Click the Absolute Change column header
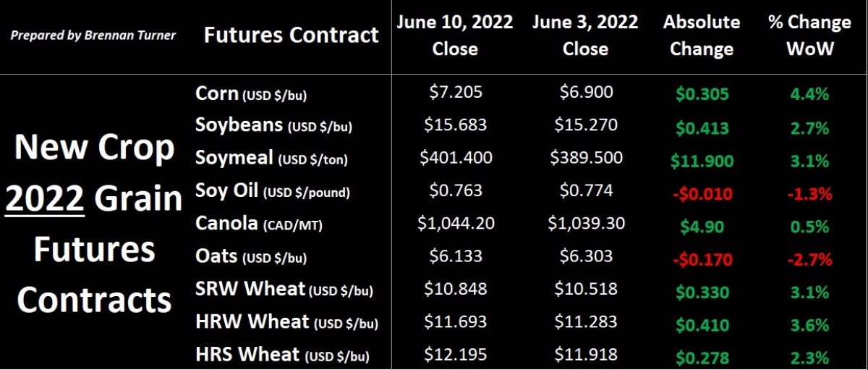Screen dimensions: 868x370 click(x=701, y=35)
